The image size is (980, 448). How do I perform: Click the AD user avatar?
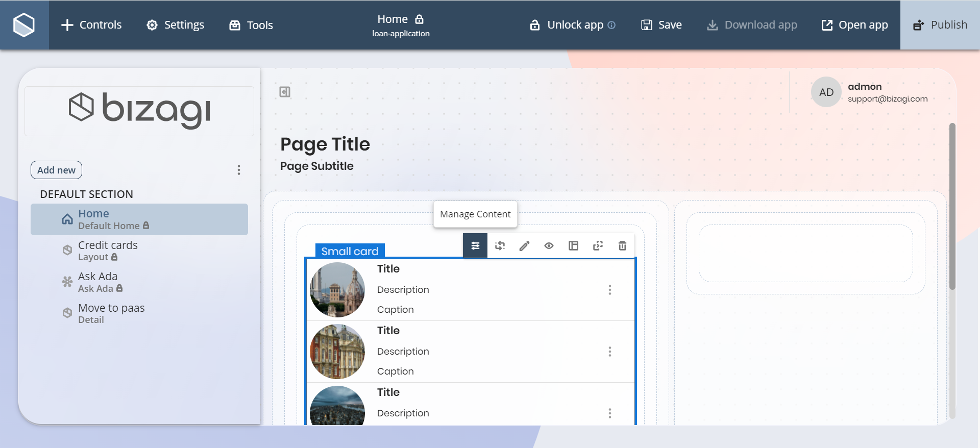(x=826, y=92)
